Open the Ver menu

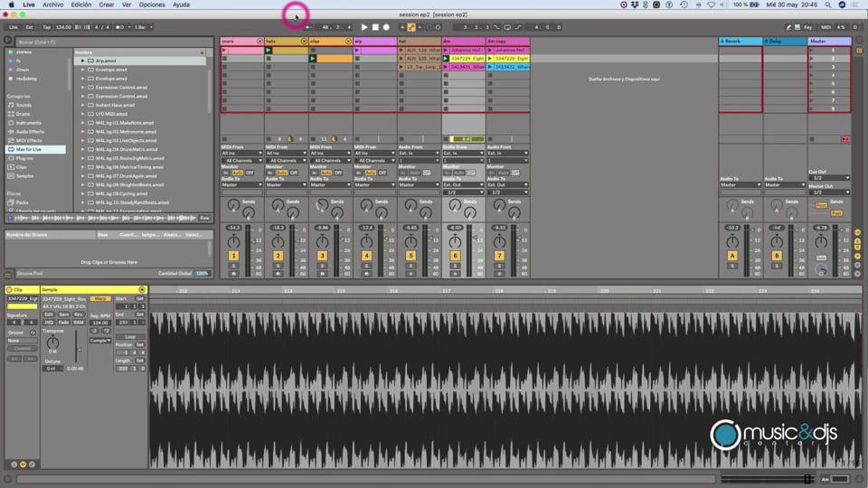pyautogui.click(x=127, y=5)
